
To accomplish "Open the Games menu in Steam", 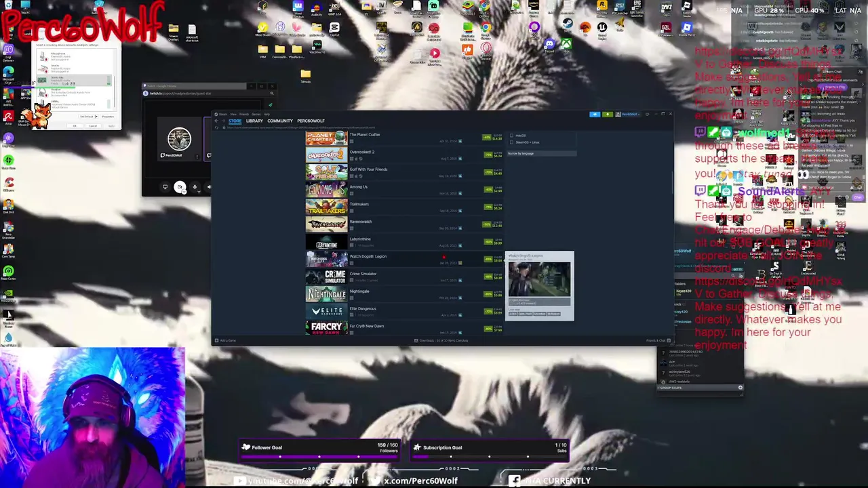I will click(x=256, y=114).
